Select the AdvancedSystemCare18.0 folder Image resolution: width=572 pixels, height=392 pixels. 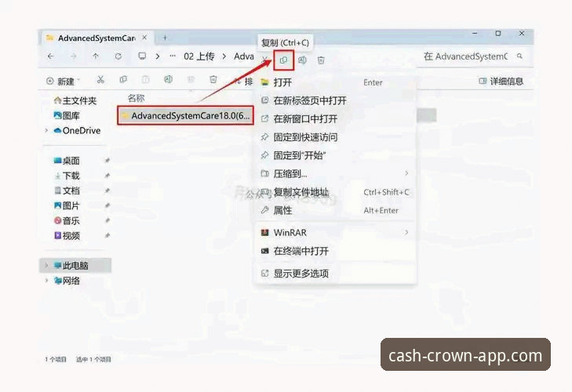click(186, 116)
